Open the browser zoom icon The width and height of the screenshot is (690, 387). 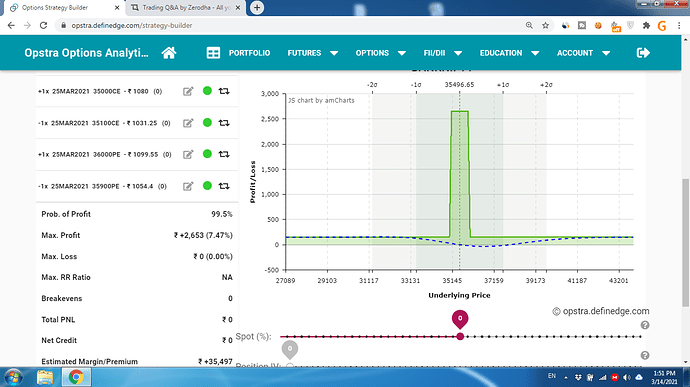529,26
